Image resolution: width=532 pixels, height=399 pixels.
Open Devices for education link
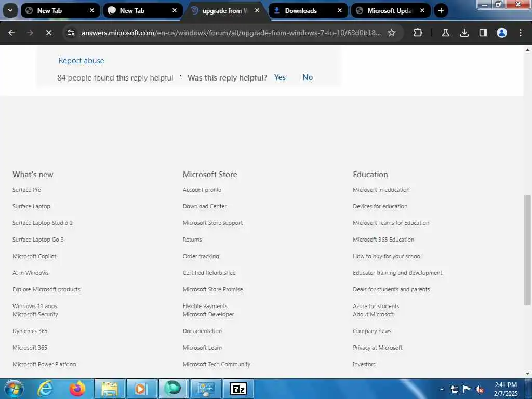pyautogui.click(x=380, y=206)
